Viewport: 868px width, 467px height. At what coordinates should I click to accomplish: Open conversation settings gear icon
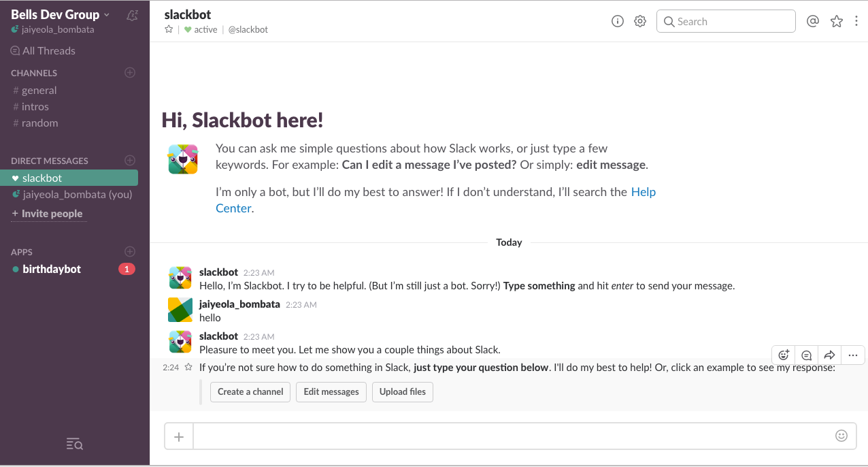click(640, 21)
